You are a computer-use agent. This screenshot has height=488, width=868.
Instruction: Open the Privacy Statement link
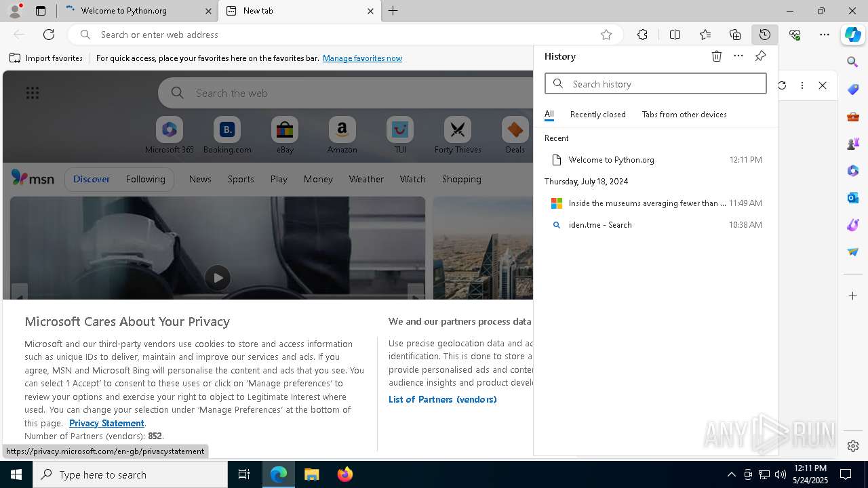106,423
